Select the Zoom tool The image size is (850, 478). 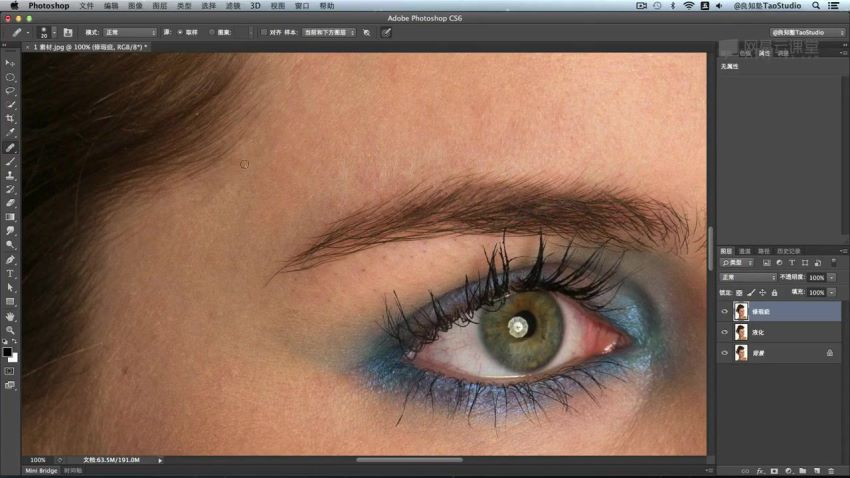pos(10,330)
